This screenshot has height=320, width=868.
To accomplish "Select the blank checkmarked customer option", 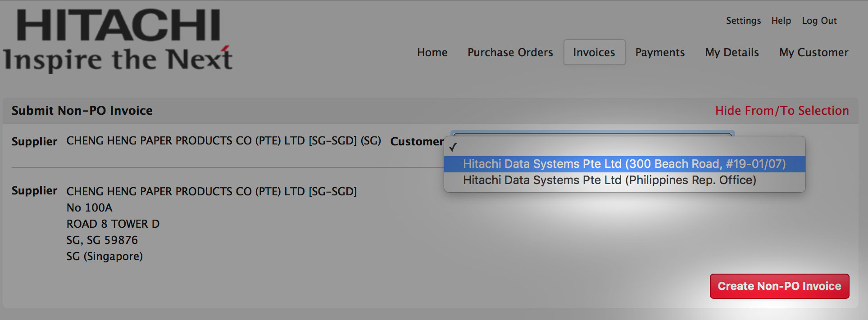I will 624,147.
